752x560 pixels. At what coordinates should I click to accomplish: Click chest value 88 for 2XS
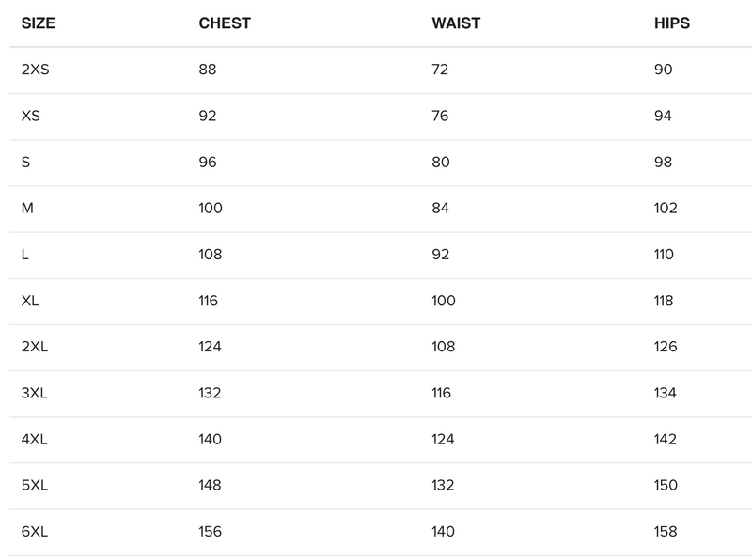click(x=208, y=70)
